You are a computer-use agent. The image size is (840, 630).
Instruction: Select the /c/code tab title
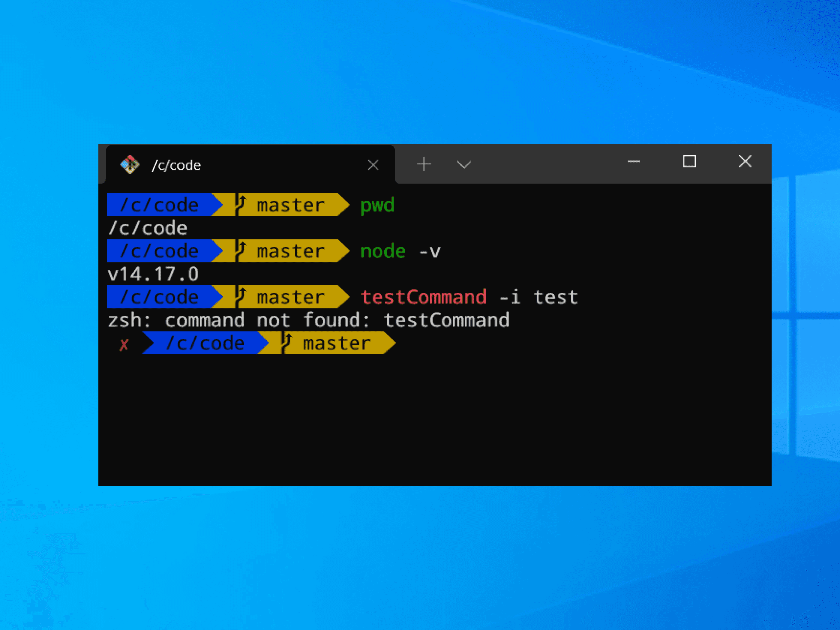pyautogui.click(x=177, y=165)
